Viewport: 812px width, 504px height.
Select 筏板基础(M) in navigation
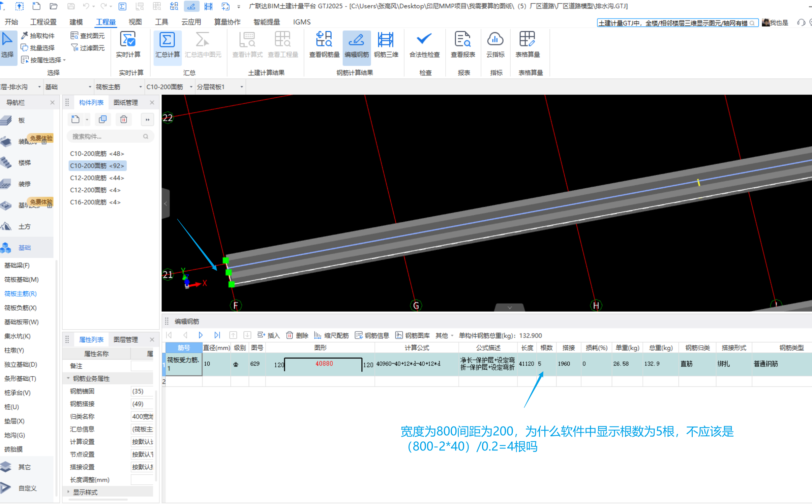coord(21,279)
